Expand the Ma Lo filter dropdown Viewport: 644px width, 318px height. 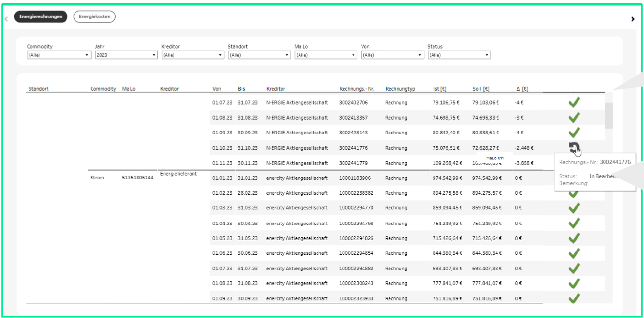pyautogui.click(x=326, y=55)
